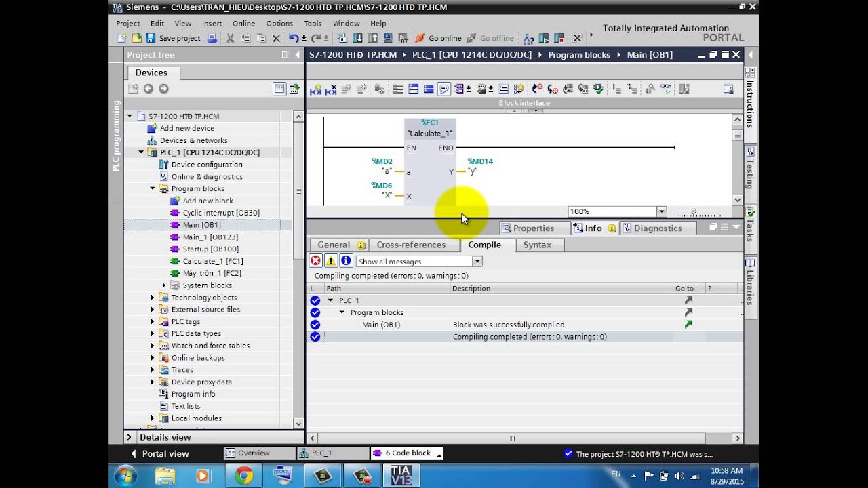Viewport: 868px width, 488px height.
Task: Select Cyclic interrupt [OB30] block
Action: pyautogui.click(x=221, y=213)
